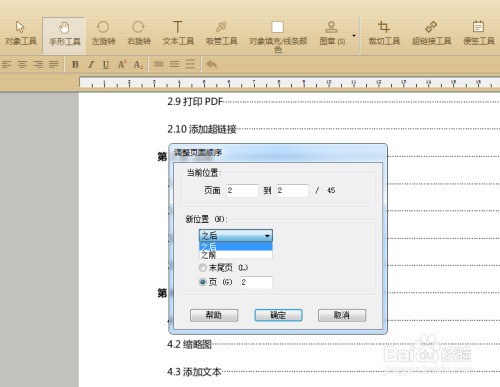Open the 便签工具 sticky note tool
The height and width of the screenshot is (387, 500).
click(479, 34)
